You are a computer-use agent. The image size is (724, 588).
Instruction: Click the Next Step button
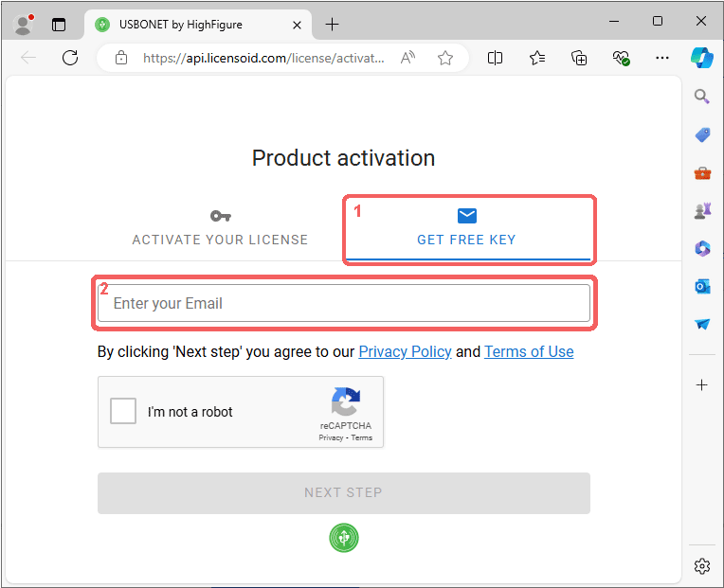[344, 493]
